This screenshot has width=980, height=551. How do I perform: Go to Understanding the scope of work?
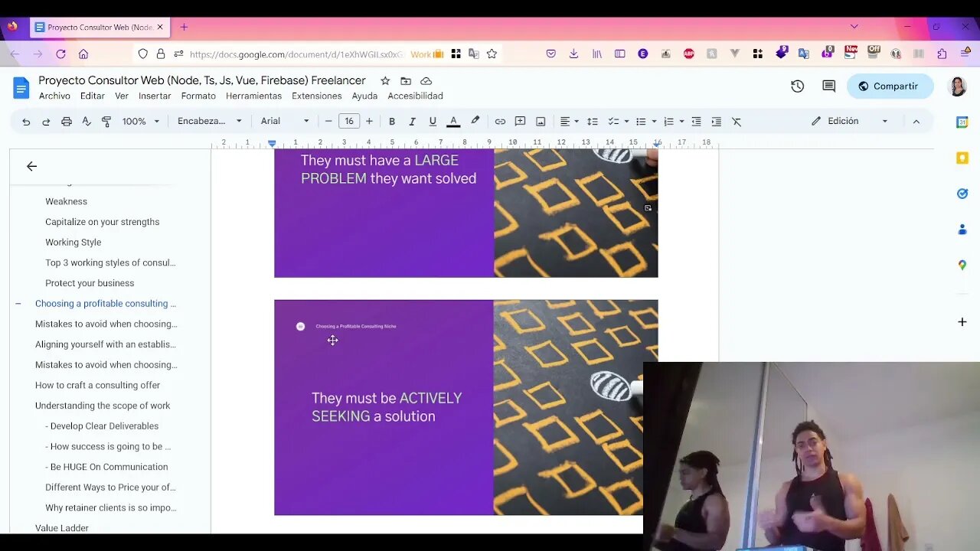103,406
